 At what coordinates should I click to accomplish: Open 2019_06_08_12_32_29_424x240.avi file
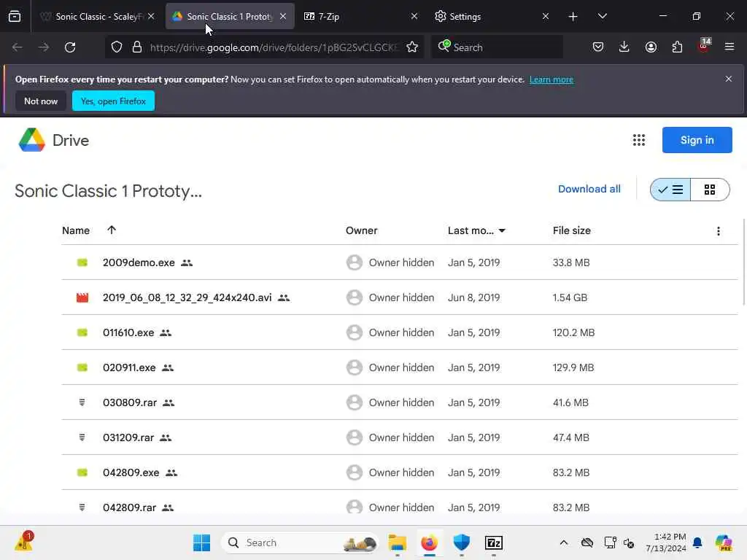point(187,297)
